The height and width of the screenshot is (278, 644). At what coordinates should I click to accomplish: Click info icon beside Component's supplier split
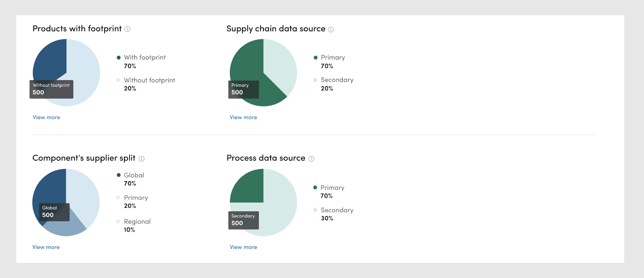pos(142,159)
